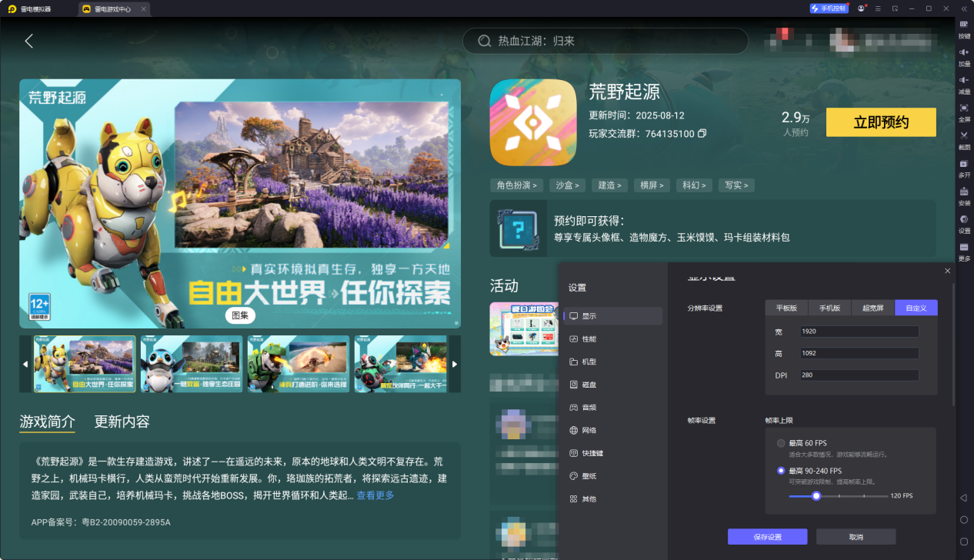
Task: Open the hamburger menu in title bar
Action: (x=878, y=8)
